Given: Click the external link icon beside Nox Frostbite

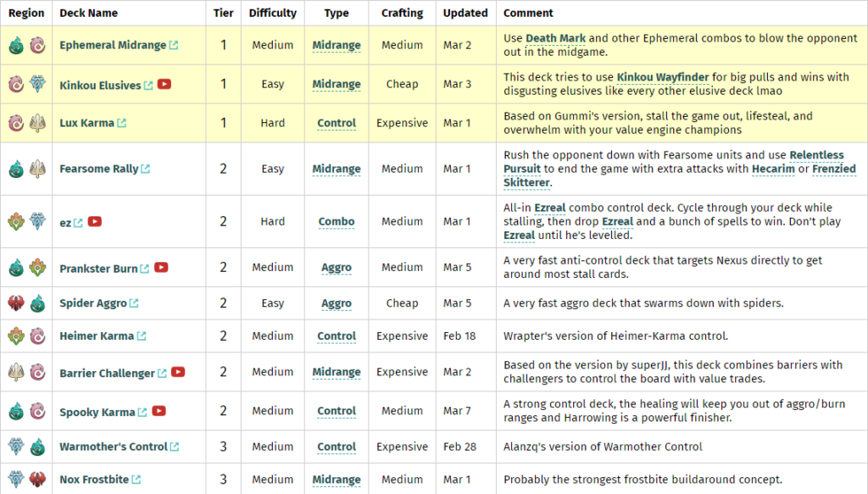Looking at the screenshot, I should click(x=136, y=480).
